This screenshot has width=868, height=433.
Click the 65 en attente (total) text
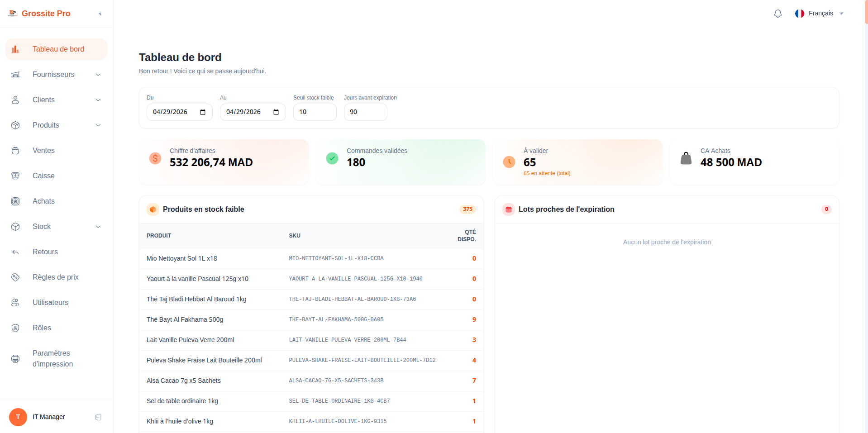coord(547,174)
